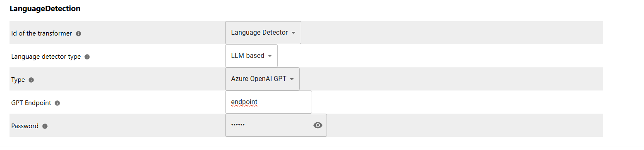Focus the GPT Endpoint text field

coord(269,102)
